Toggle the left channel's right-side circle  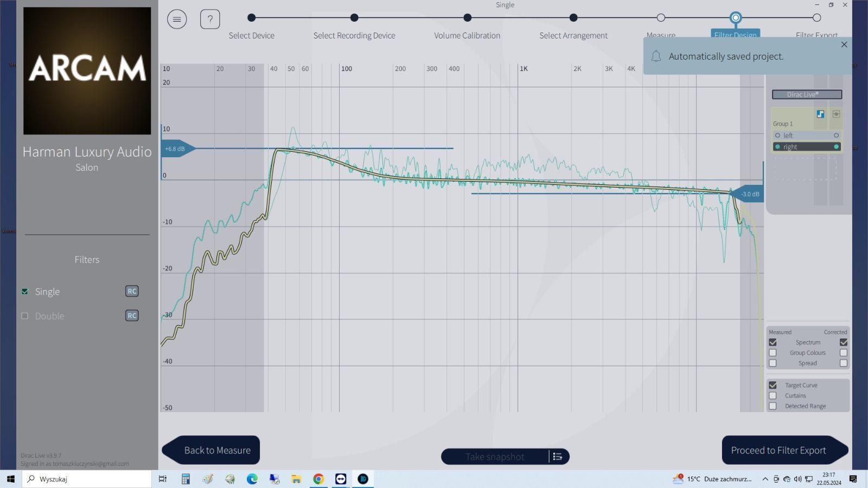[x=836, y=136]
